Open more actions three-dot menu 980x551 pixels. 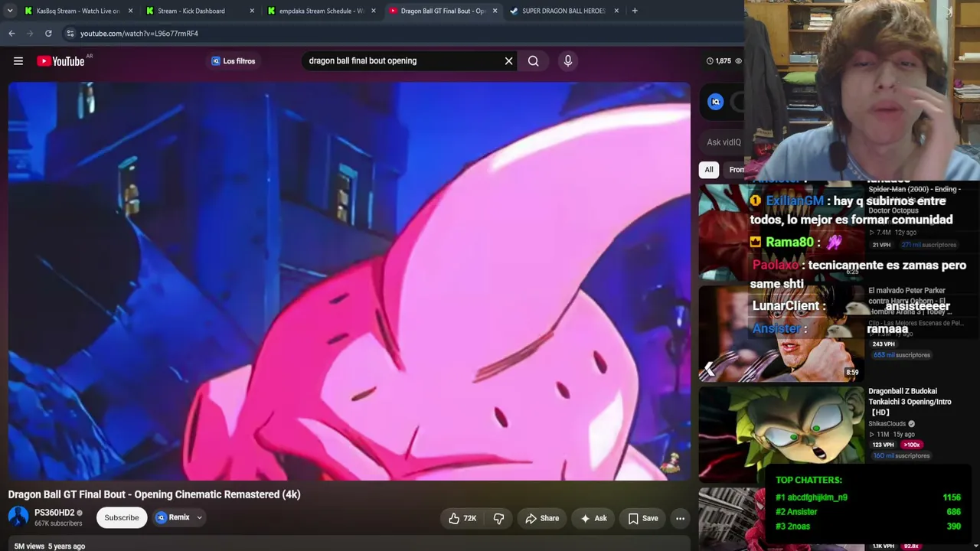tap(680, 518)
